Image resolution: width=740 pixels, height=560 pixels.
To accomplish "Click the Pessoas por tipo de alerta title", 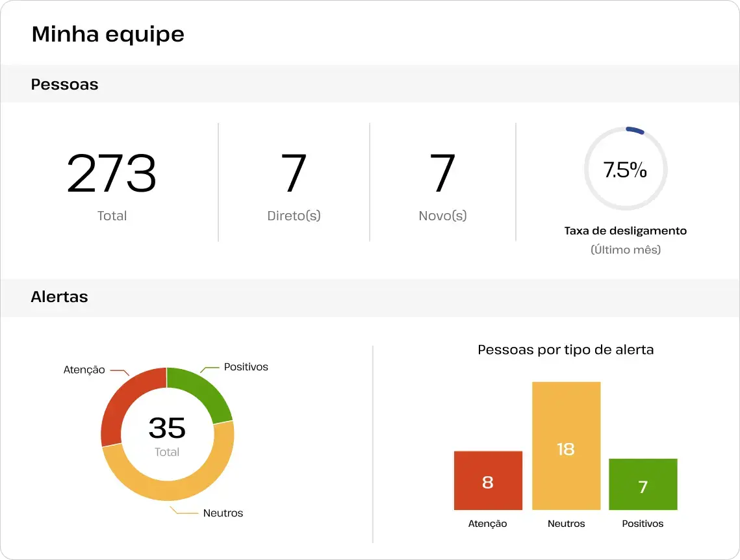I will pyautogui.click(x=565, y=350).
